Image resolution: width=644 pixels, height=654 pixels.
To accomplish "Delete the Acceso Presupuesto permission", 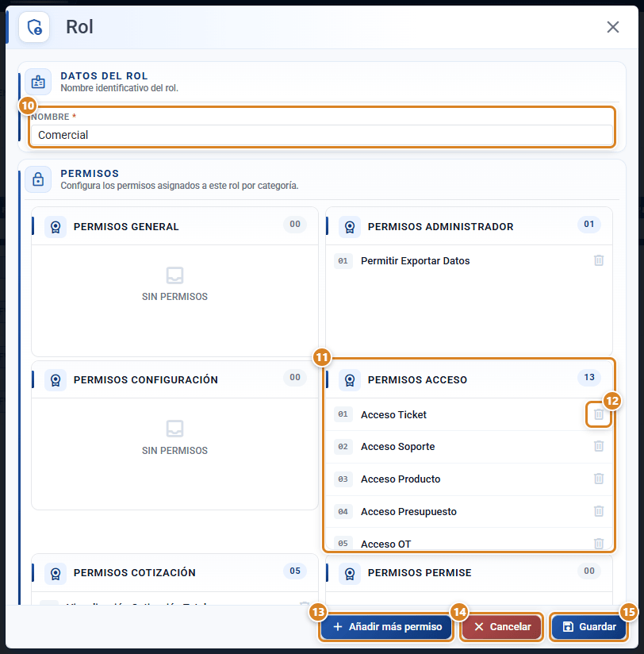I will [x=599, y=511].
